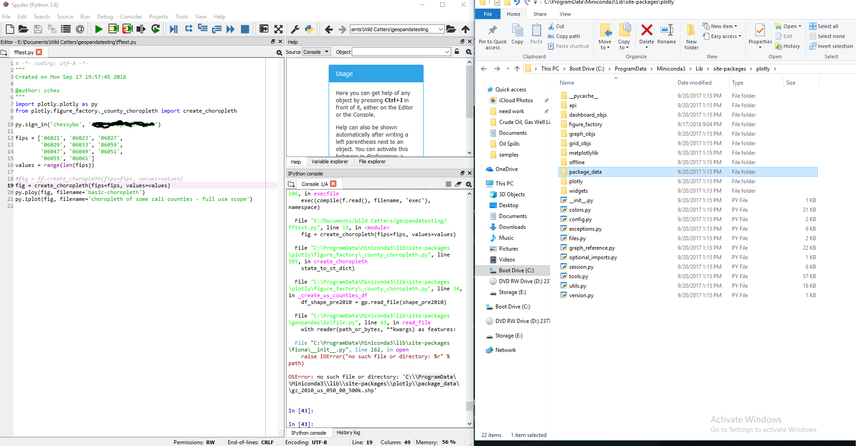Stop debugging with the blue square icon
Image resolution: width=868 pixels, height=446 pixels.
245,29
